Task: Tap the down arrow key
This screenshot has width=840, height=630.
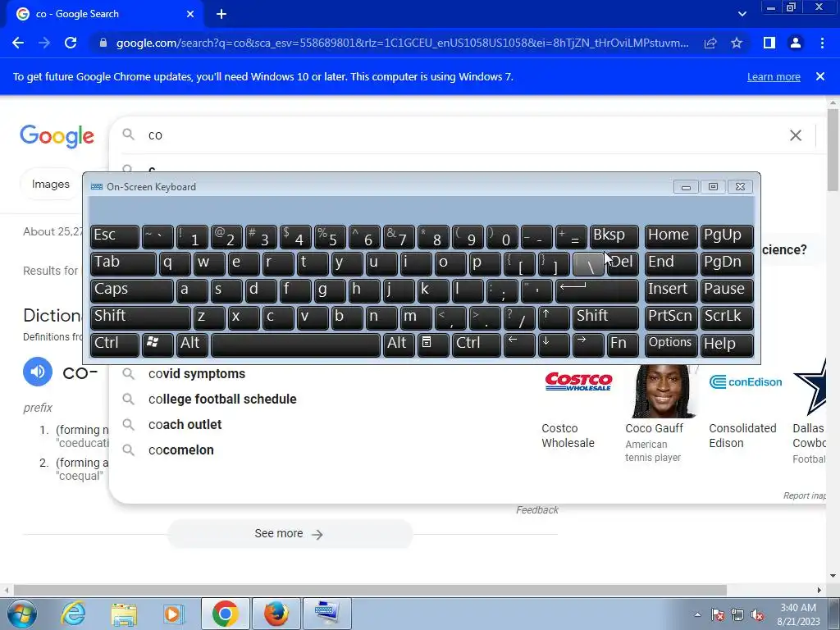Action: pos(554,345)
